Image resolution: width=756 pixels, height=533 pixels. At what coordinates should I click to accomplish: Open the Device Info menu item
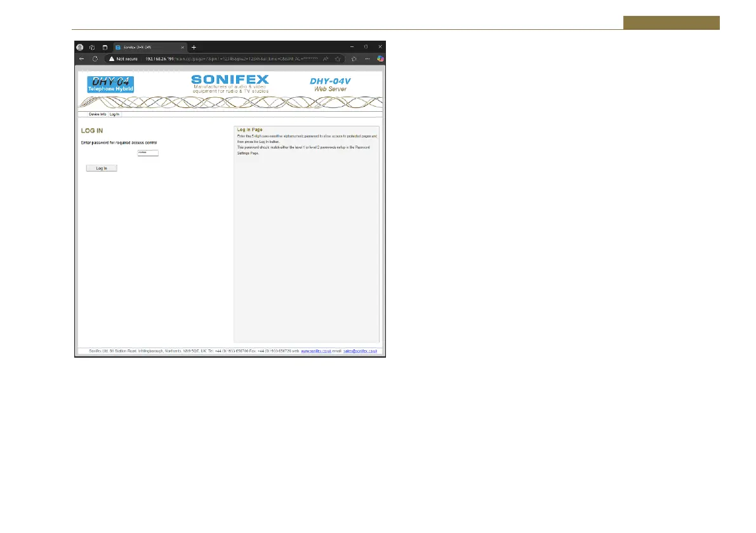97,114
